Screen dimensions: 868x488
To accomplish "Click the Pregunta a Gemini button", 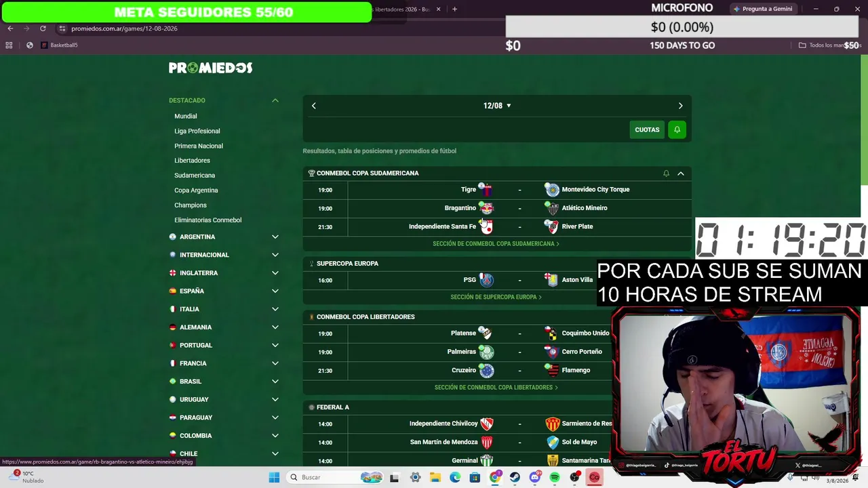I will pyautogui.click(x=763, y=9).
